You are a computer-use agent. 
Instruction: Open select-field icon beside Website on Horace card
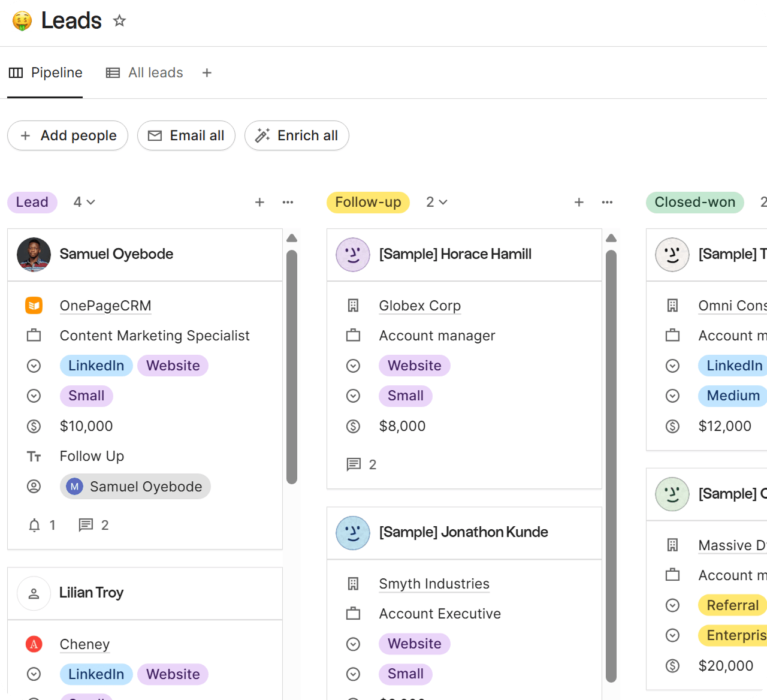click(354, 366)
